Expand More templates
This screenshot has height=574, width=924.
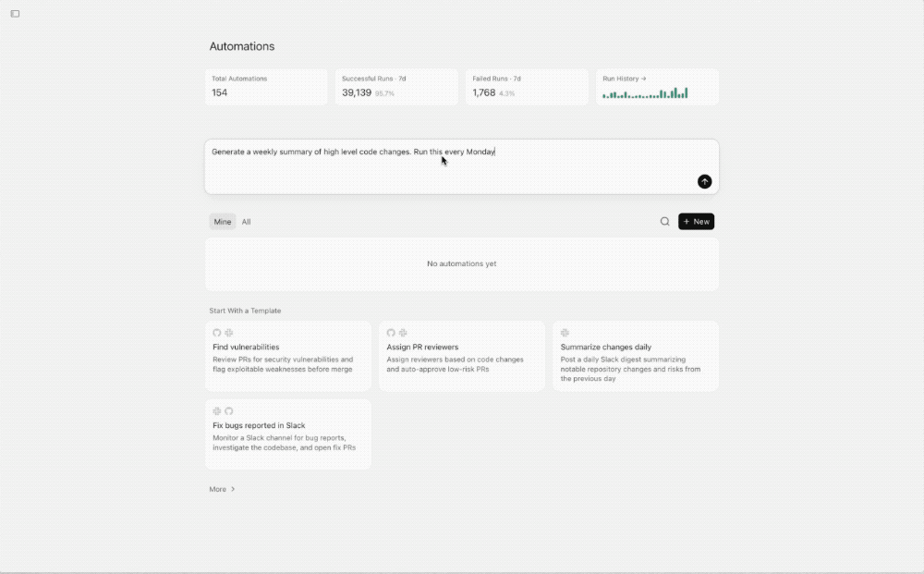(x=221, y=489)
